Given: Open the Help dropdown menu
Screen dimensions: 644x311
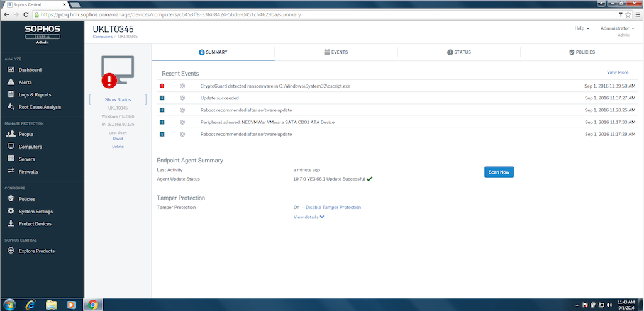Looking at the screenshot, I should pos(582,28).
